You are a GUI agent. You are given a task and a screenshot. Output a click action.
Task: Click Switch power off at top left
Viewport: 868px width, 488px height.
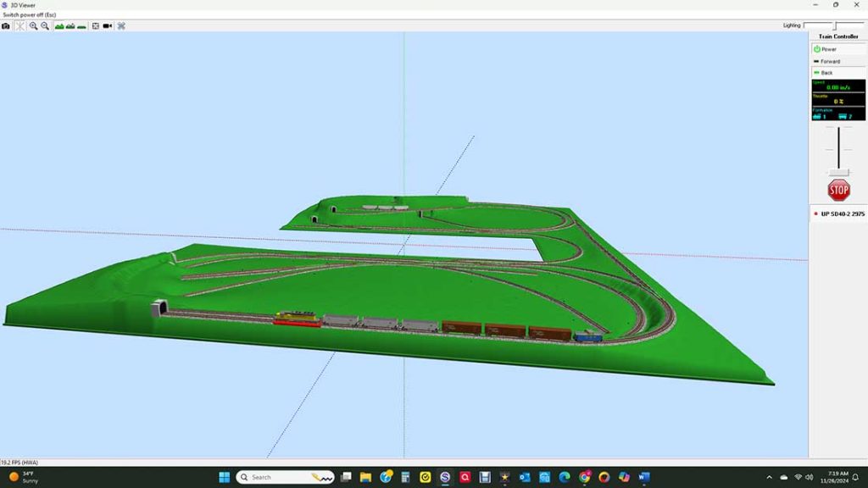pos(30,14)
